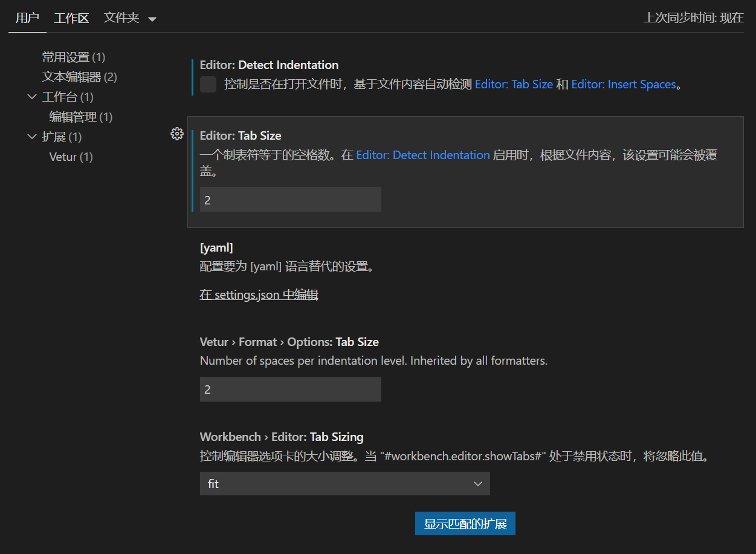Select 文本编辑器 in the sidebar
The height and width of the screenshot is (554, 756).
79,77
